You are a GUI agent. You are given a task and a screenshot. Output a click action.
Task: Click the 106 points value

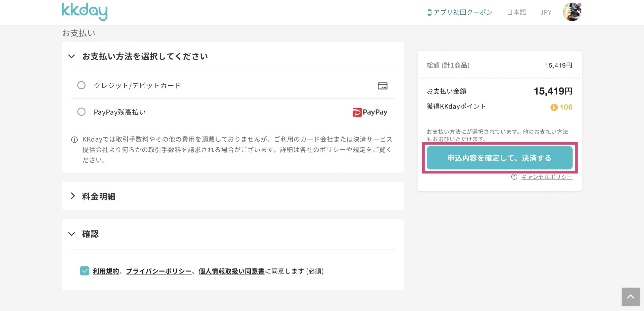pos(566,107)
